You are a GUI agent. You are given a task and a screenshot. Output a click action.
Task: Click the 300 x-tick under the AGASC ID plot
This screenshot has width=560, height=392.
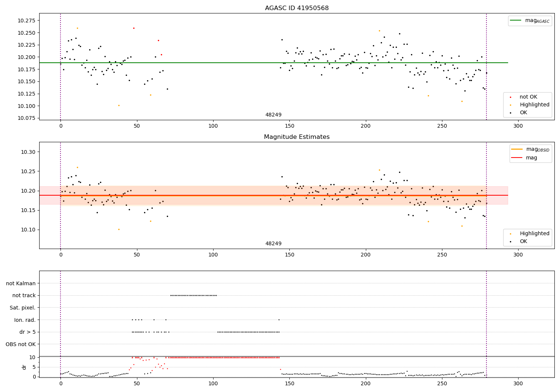(518, 126)
